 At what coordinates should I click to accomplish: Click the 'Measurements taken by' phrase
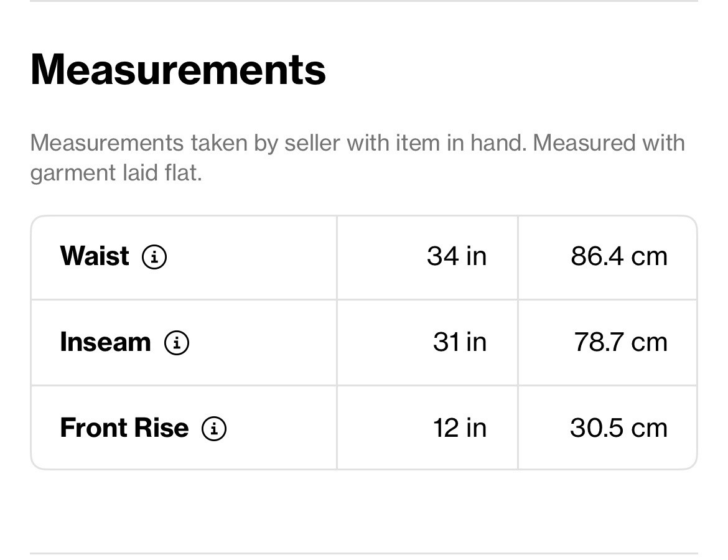pos(154,143)
